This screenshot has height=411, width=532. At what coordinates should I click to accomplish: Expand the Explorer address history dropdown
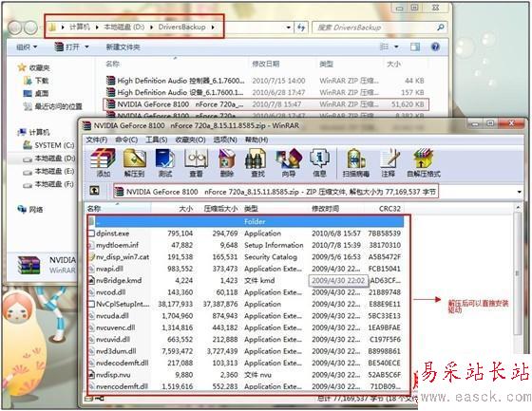(289, 28)
